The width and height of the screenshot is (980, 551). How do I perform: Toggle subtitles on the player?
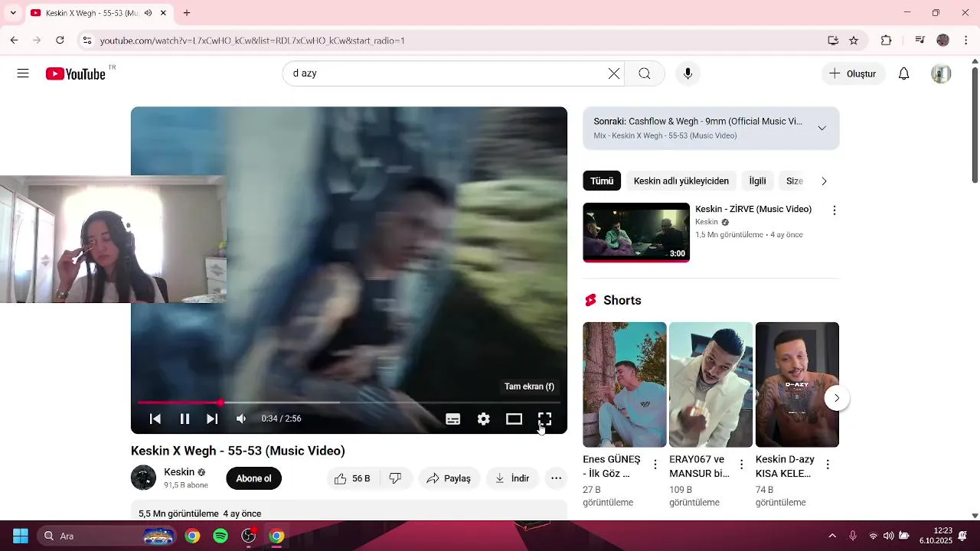[x=453, y=419]
